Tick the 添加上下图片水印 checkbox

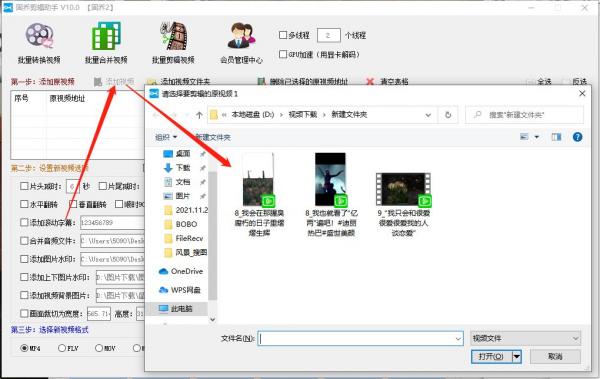pyautogui.click(x=24, y=277)
